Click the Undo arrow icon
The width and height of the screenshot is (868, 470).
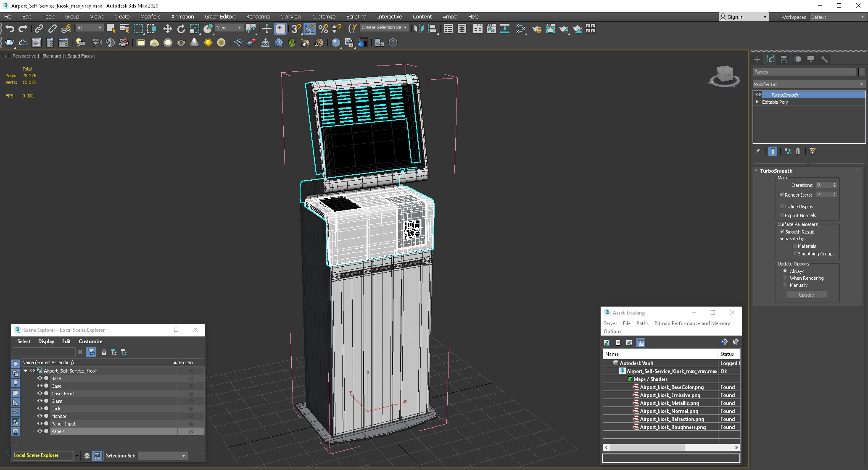tap(10, 29)
